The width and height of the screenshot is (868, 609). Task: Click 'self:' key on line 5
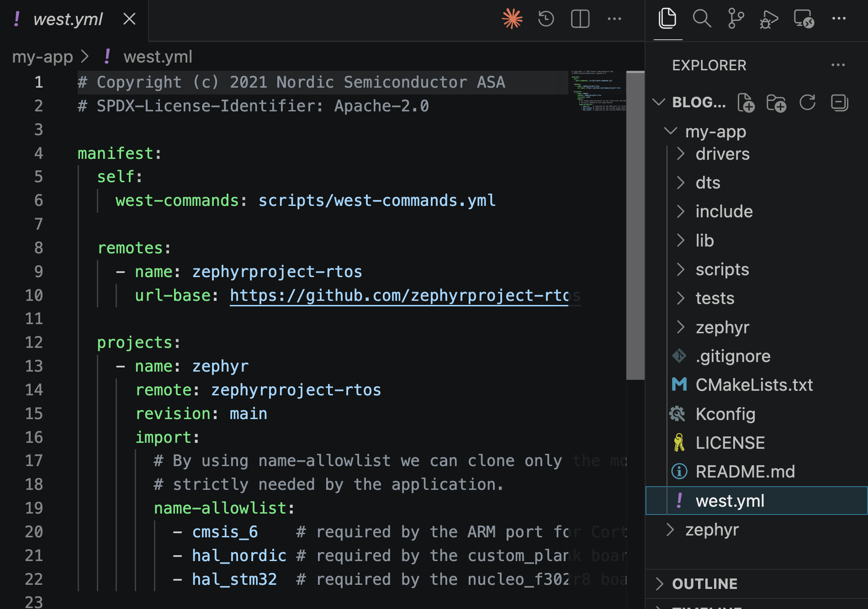click(120, 177)
